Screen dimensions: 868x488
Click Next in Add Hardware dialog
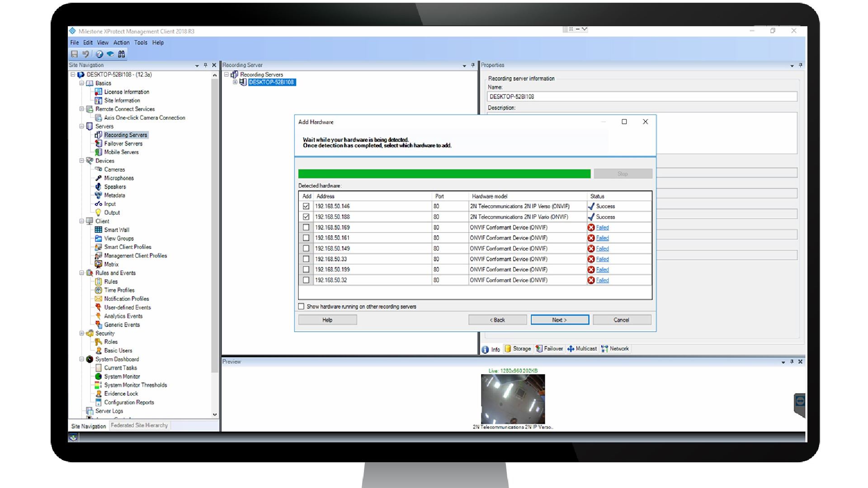click(x=560, y=320)
